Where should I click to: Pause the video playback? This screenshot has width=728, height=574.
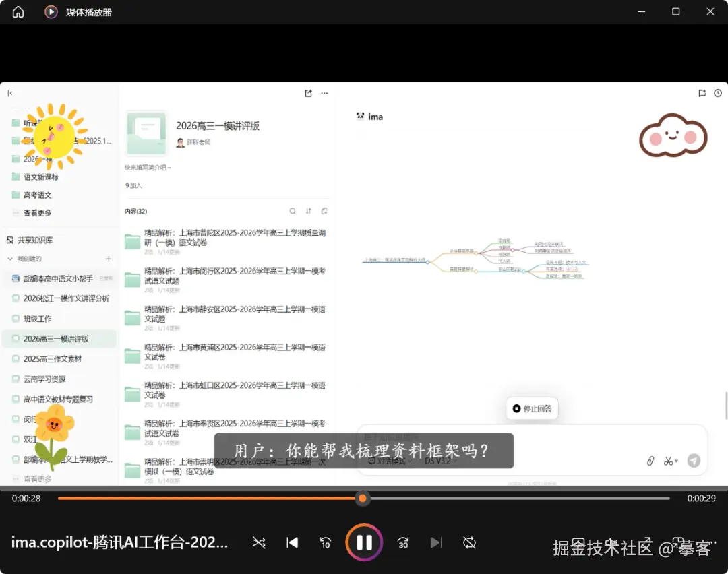click(x=364, y=542)
